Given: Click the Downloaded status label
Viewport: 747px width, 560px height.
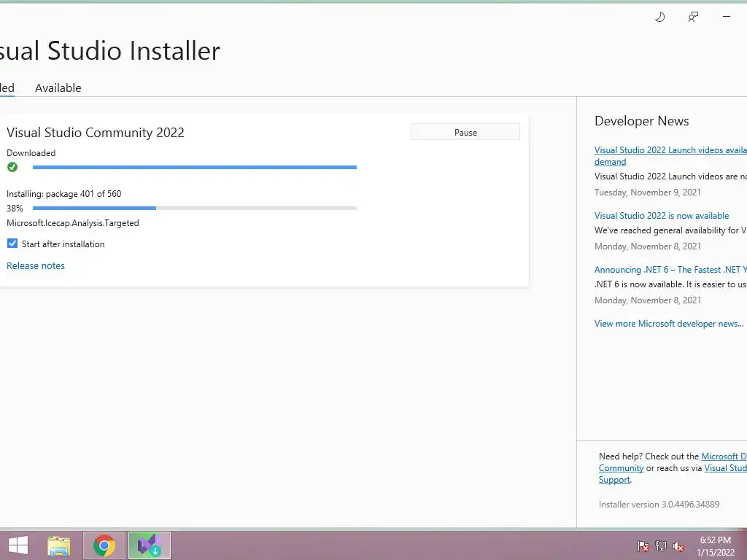Looking at the screenshot, I should 31,153.
